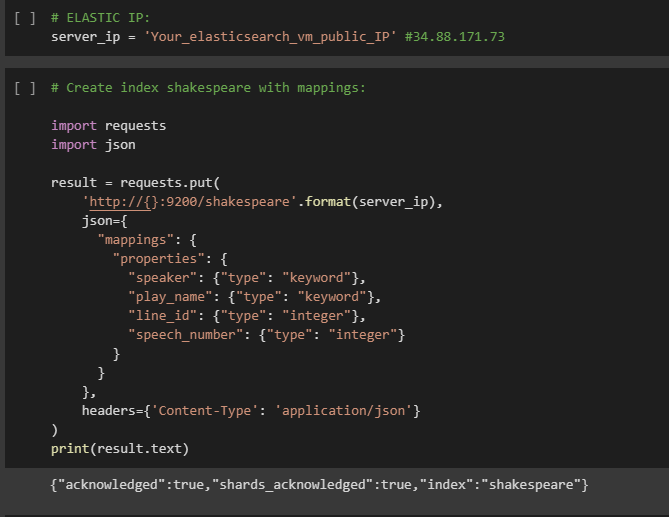Click the acknowledged:true output text
The image size is (669, 517).
pyautogui.click(x=319, y=485)
